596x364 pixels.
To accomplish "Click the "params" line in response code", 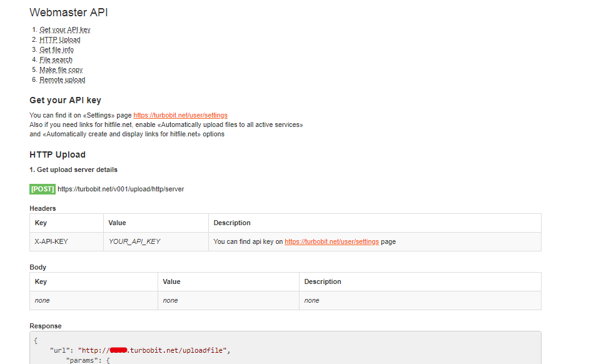I will 88,360.
